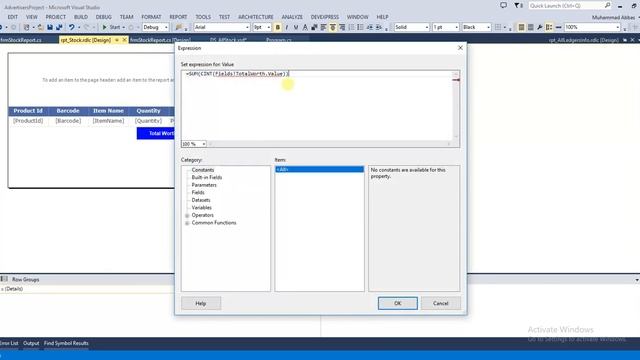Click the Quick Launch search magnifier icon
The image size is (640, 360).
pyautogui.click(x=607, y=5)
